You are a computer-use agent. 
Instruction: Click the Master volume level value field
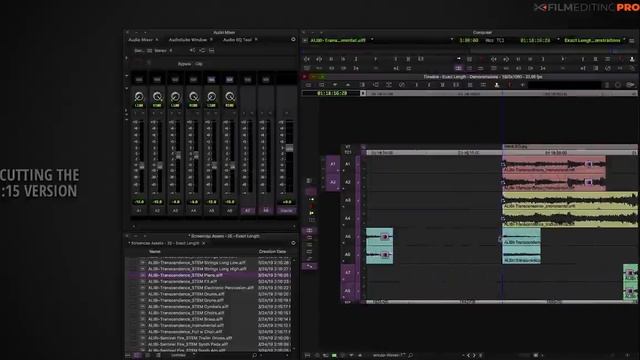[x=287, y=202]
